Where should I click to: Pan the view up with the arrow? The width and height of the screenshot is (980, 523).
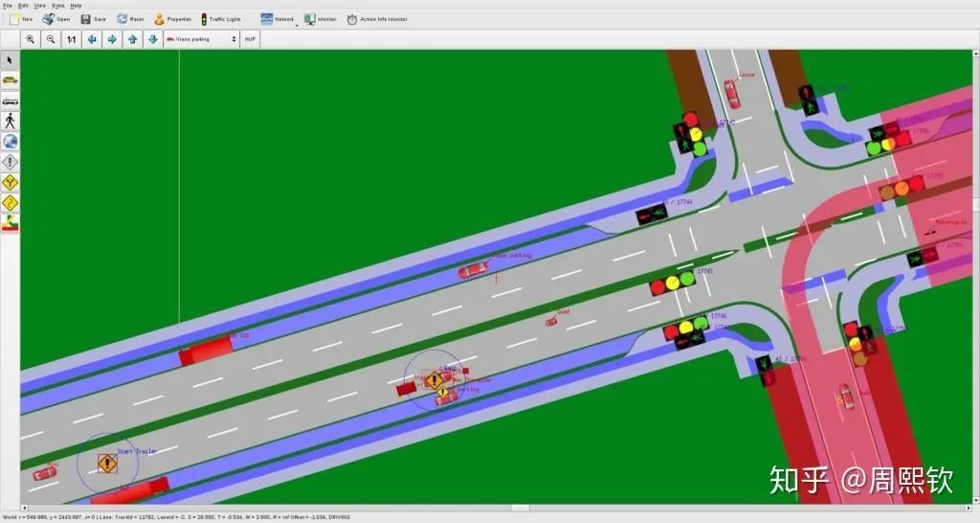tap(132, 39)
